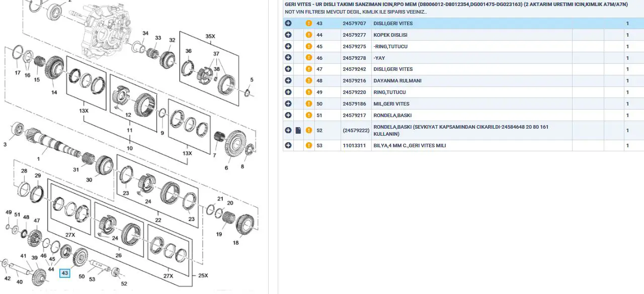Click callout 18 gear label in diagram
The height and width of the screenshot is (294, 644).
click(x=235, y=243)
